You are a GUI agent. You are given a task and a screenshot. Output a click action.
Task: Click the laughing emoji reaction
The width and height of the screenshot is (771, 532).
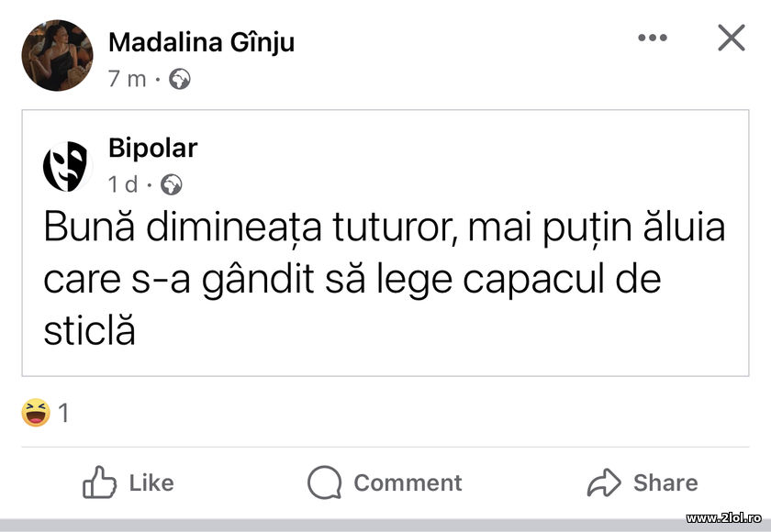(35, 413)
